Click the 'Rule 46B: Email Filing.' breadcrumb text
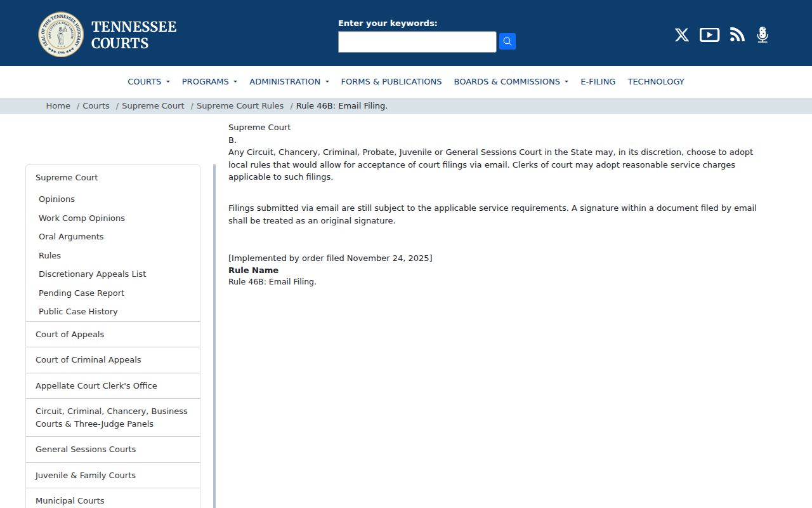 click(x=342, y=106)
